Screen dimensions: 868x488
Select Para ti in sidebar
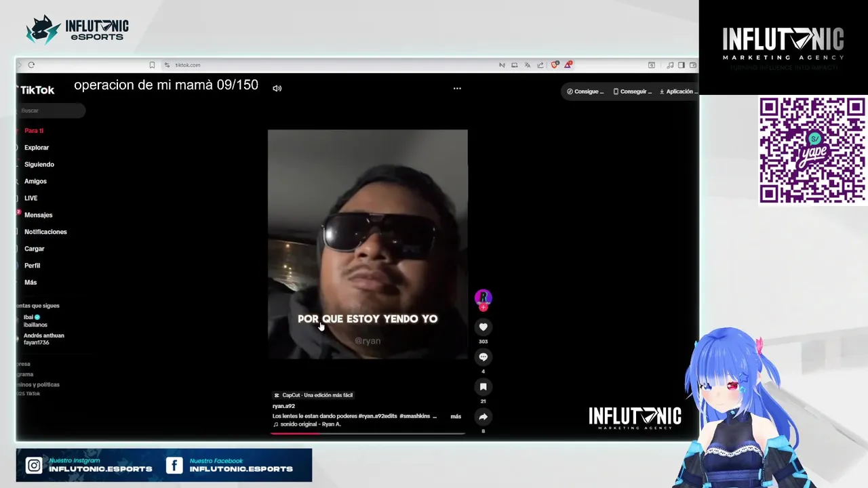coord(34,130)
